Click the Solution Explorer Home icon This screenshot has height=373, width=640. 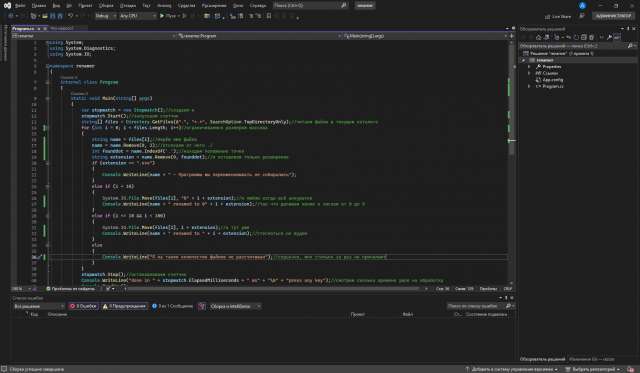[538, 37]
